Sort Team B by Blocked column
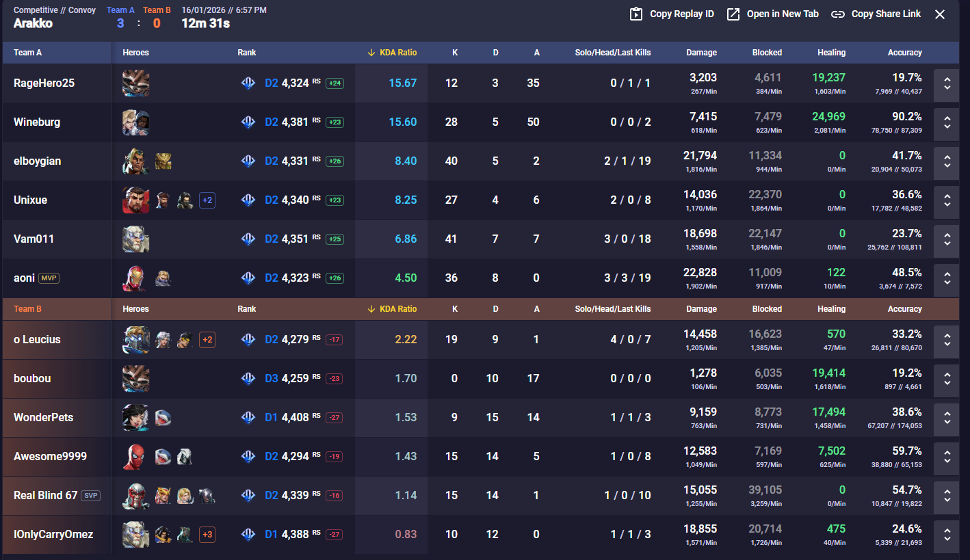Image resolution: width=970 pixels, height=560 pixels. tap(767, 309)
